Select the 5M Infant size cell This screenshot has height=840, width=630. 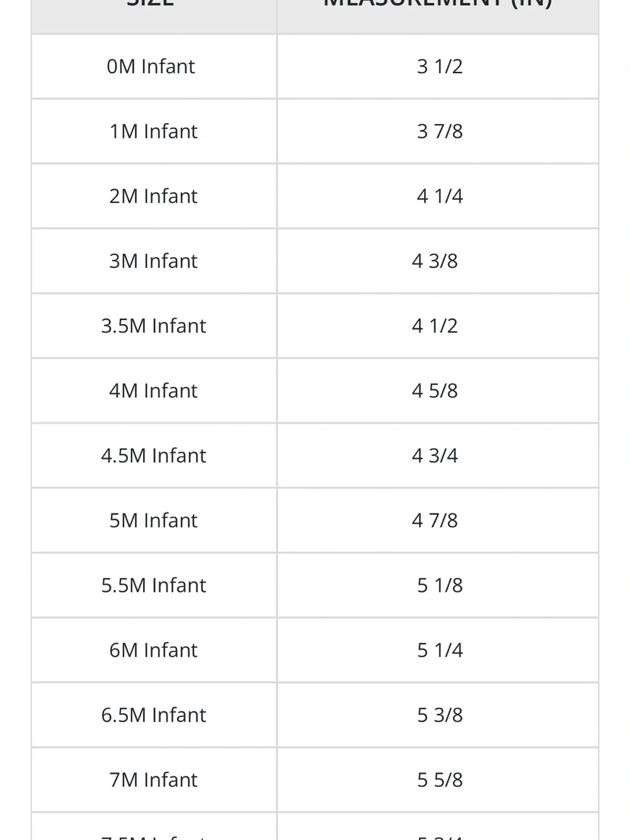[154, 521]
